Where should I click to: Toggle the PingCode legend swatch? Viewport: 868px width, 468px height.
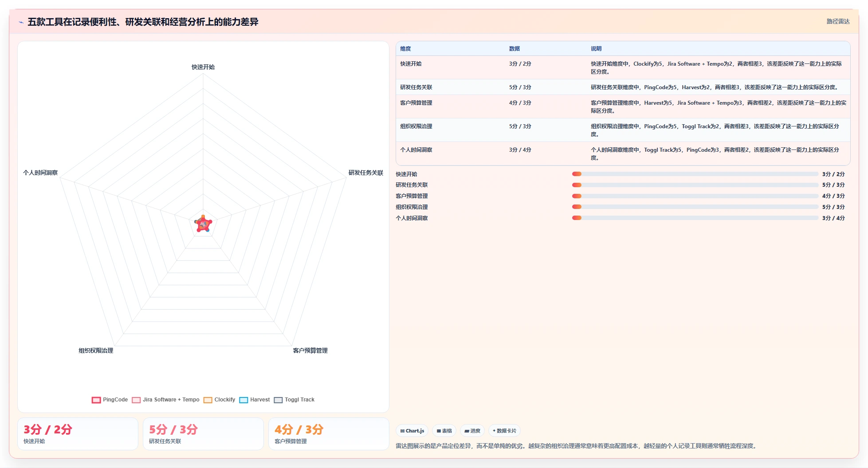[96, 400]
